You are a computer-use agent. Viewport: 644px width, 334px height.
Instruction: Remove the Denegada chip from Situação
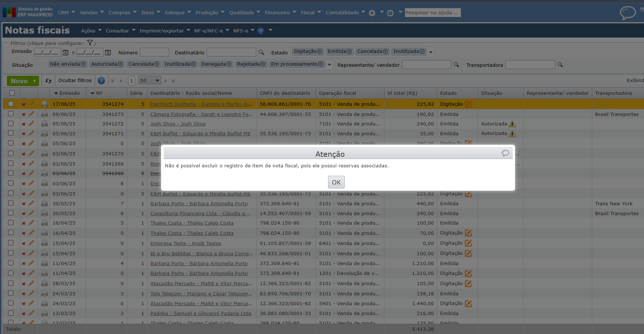tap(229, 64)
